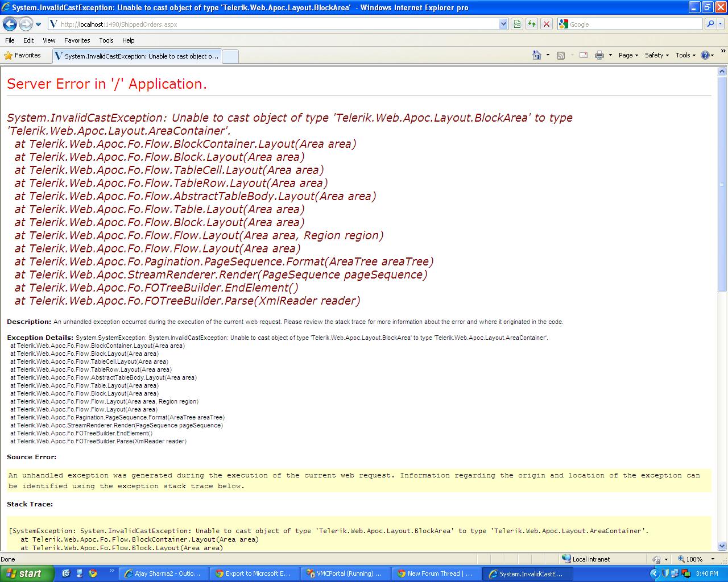Open the Edit menu
Screen dimensions: 728x582
[28, 40]
